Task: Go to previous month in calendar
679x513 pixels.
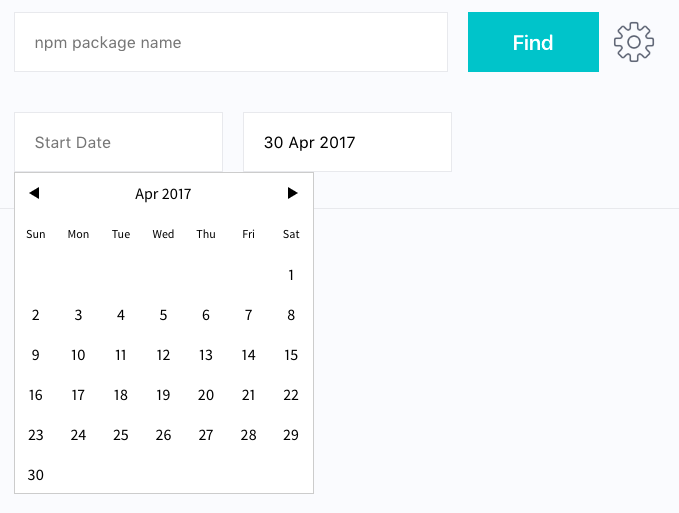Action: point(34,193)
